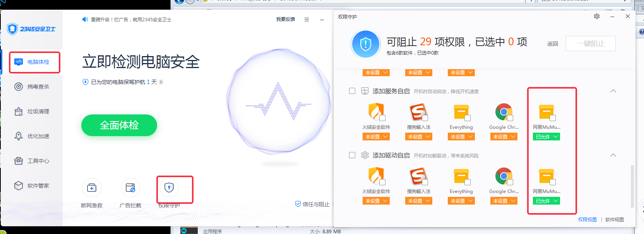Image resolution: width=644 pixels, height=234 pixels.
Task: Start the 全面体检 full scan
Action: click(x=119, y=125)
